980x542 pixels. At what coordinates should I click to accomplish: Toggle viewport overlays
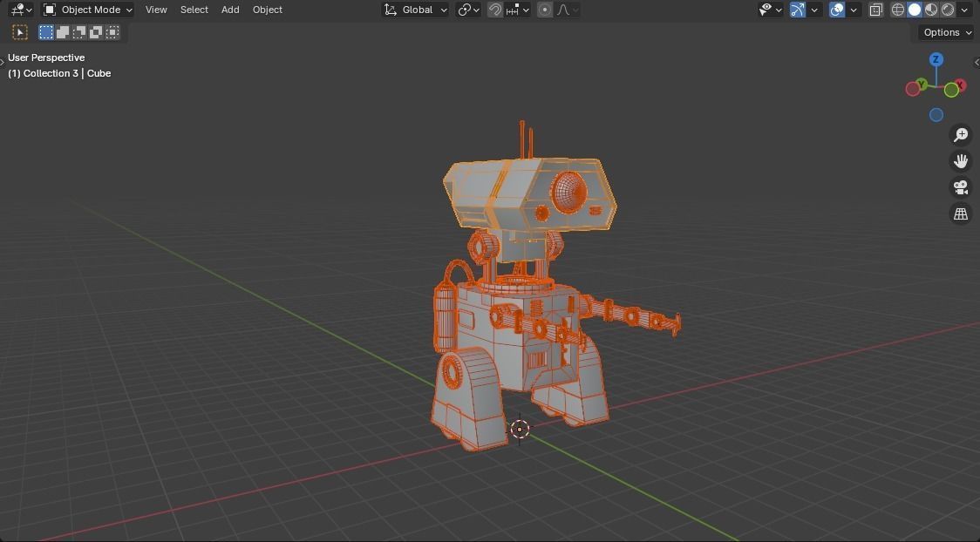click(837, 10)
